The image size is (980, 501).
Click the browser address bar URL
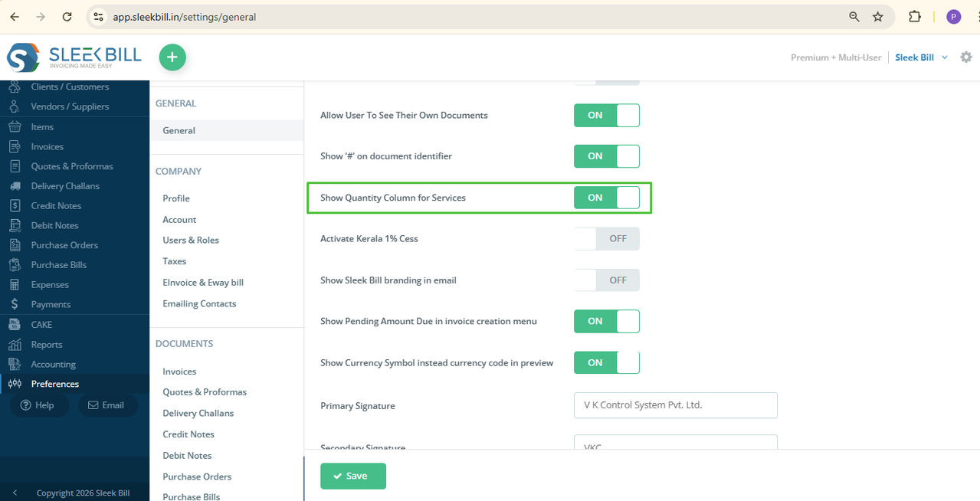(x=185, y=16)
